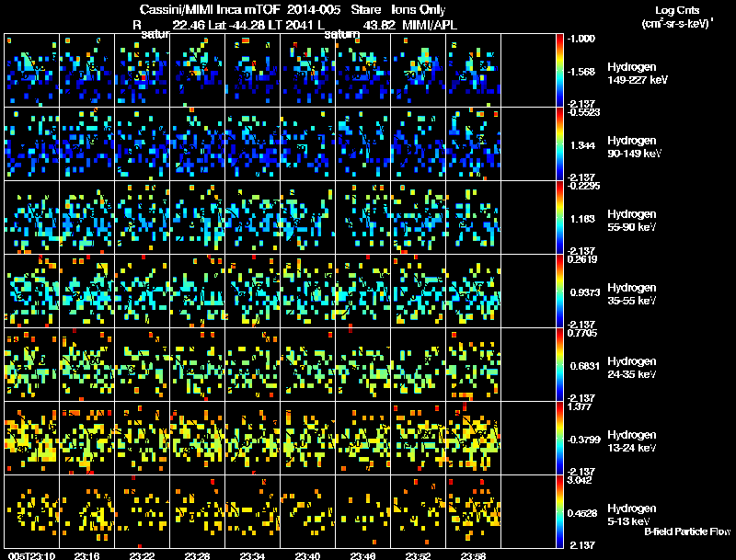Click the '-1.000' color scale value
736x560 pixels.
click(x=581, y=39)
